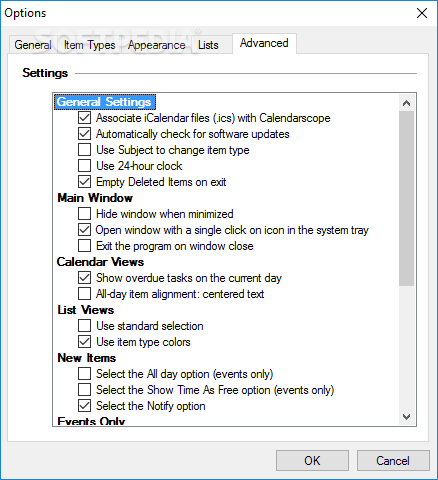The height and width of the screenshot is (480, 438).
Task: Click the scroll up arrow of settings list
Action: (406, 103)
